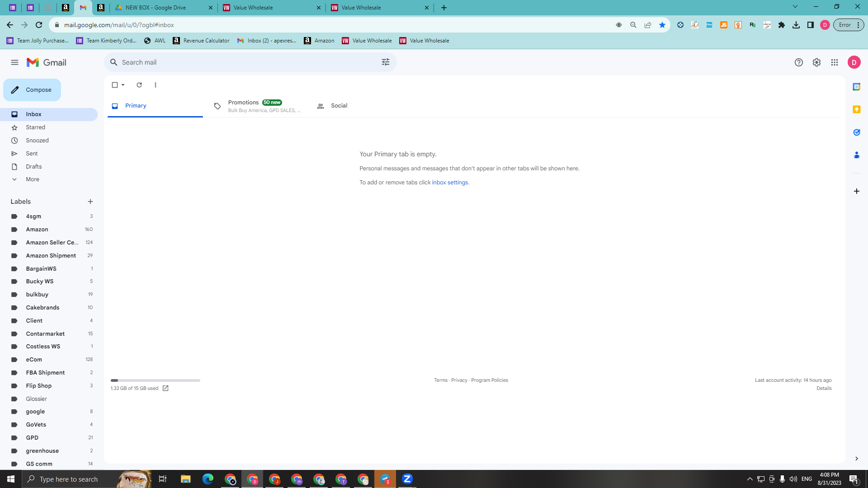Switch to the Promotions tab

click(257, 106)
